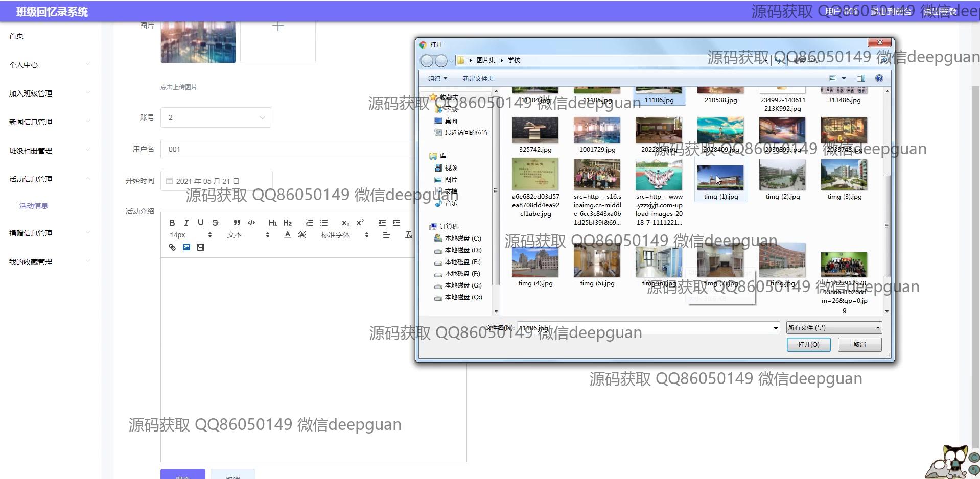Insert a video using the film icon
Viewport: 980px width, 479px height.
[x=201, y=247]
